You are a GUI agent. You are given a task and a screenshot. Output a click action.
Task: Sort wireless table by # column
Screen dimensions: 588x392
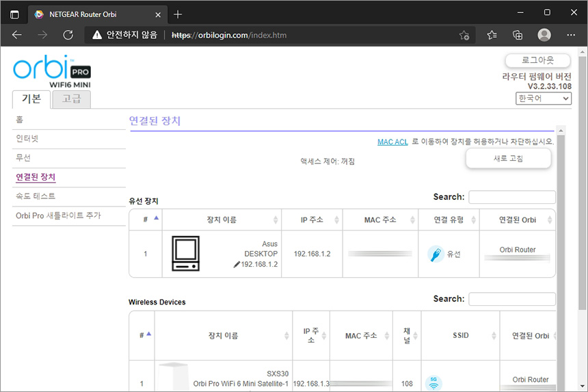pyautogui.click(x=142, y=336)
